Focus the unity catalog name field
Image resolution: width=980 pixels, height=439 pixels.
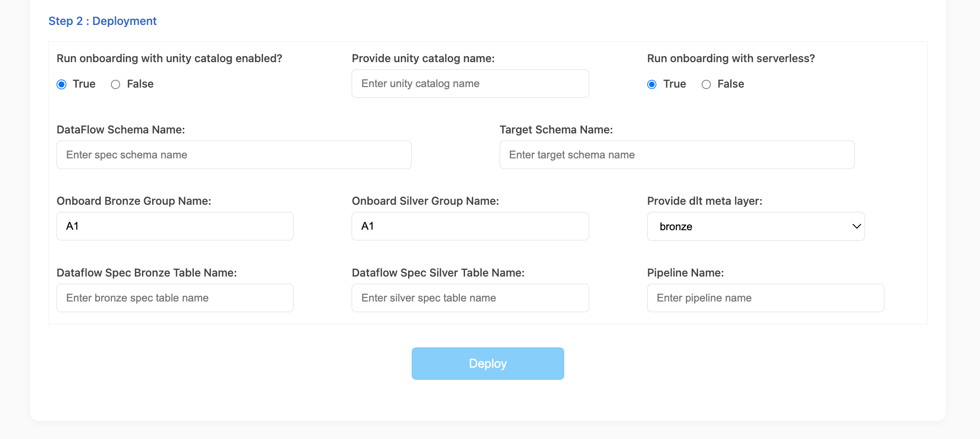(x=470, y=84)
